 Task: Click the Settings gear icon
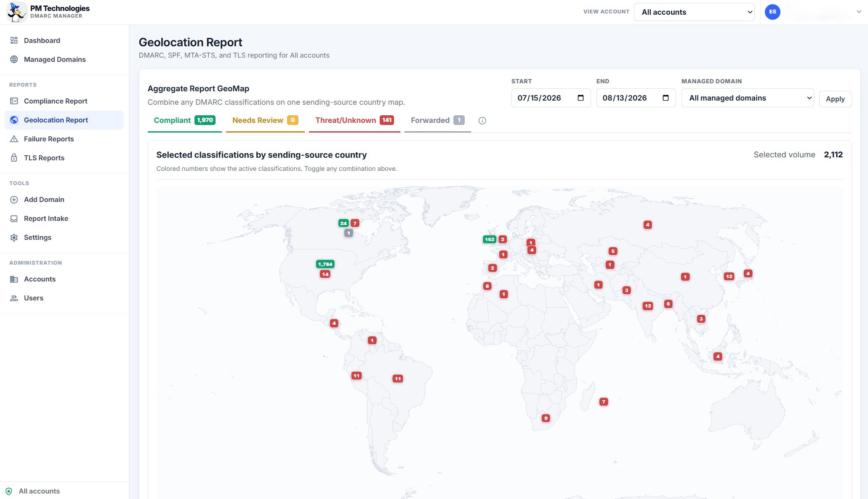coord(14,237)
